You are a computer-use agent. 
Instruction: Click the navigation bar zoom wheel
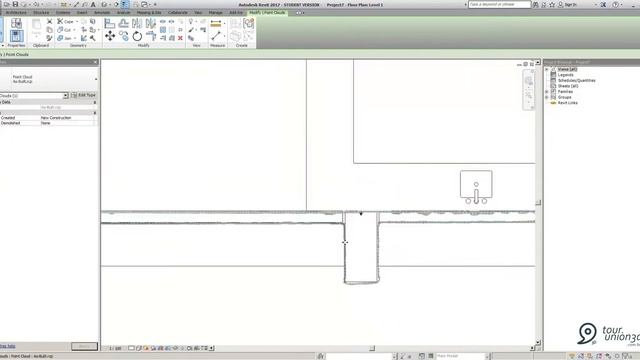tap(529, 81)
